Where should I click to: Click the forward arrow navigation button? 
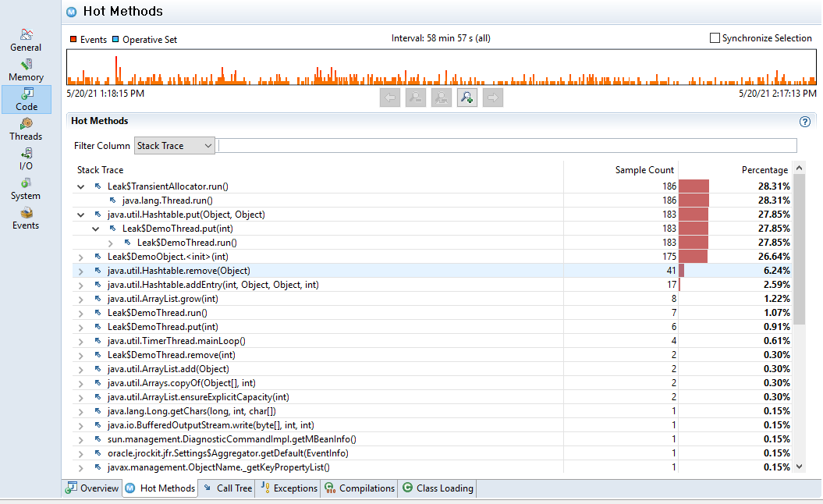(493, 98)
